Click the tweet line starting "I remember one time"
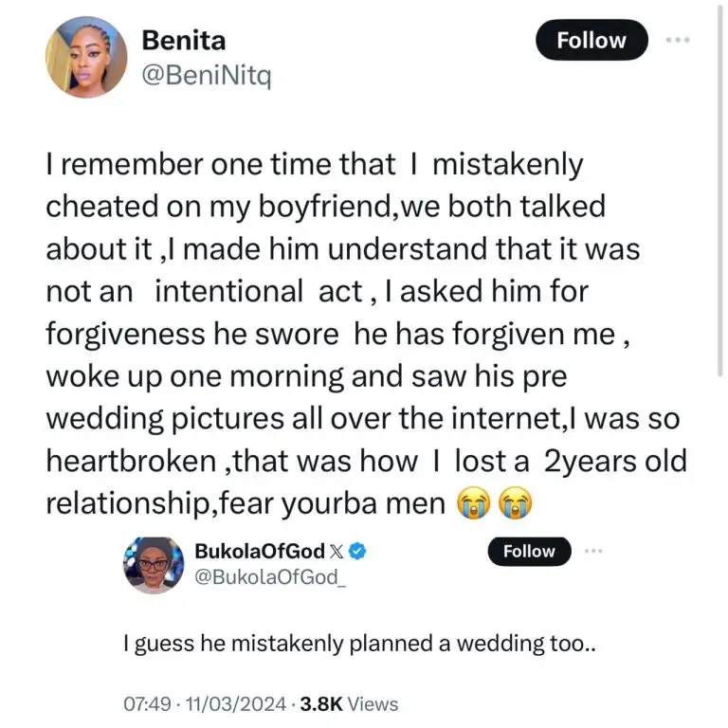Image resolution: width=728 pixels, height=728 pixels. pyautogui.click(x=313, y=165)
